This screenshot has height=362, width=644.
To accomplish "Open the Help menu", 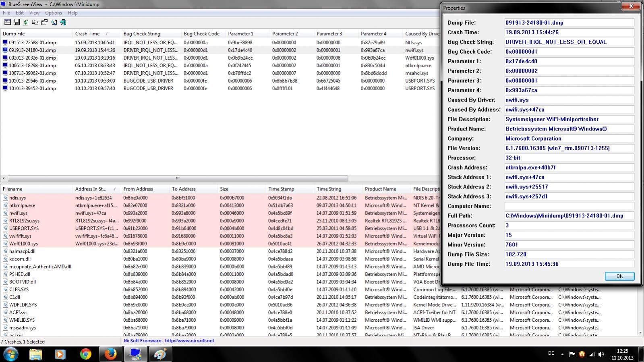I will click(x=72, y=13).
